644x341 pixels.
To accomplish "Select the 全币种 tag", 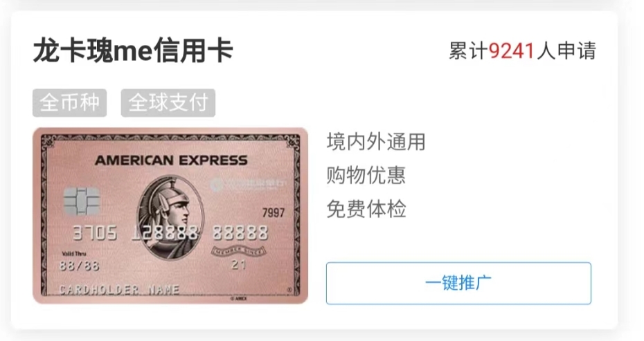I will pyautogui.click(x=69, y=102).
